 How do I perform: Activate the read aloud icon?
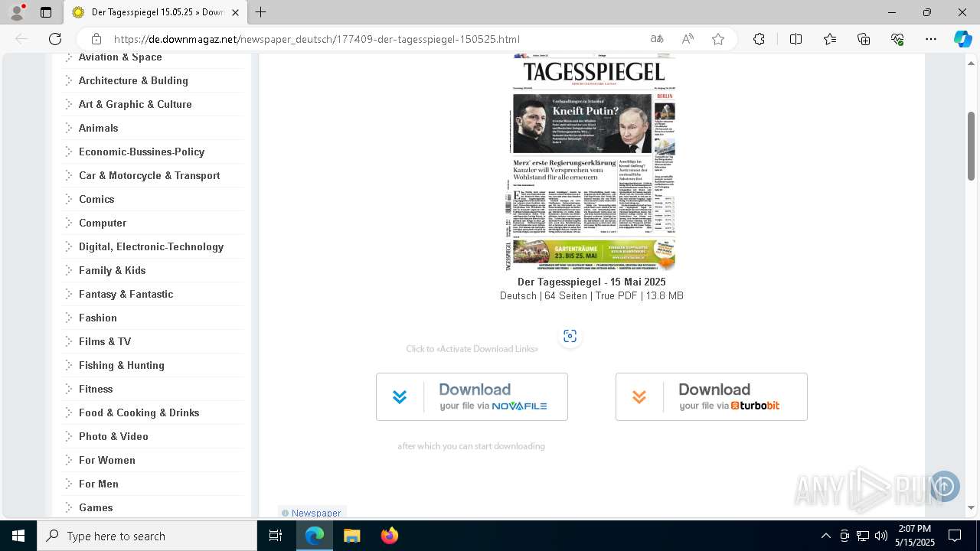pos(688,39)
